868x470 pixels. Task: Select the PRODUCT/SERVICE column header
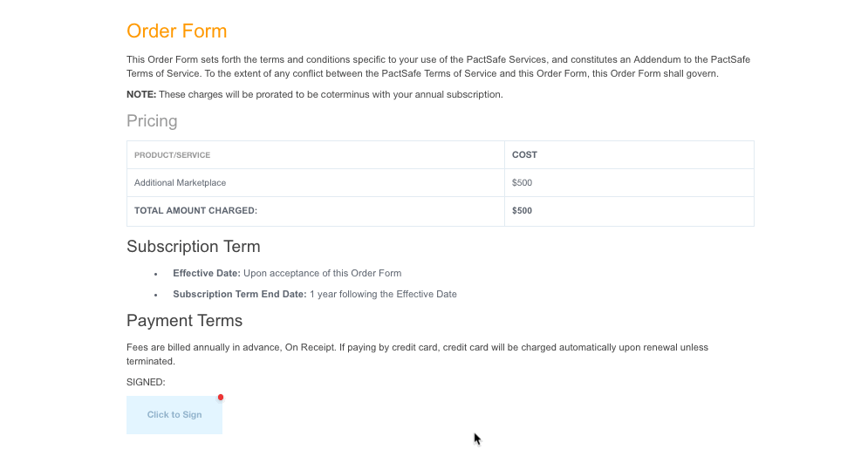pos(172,155)
